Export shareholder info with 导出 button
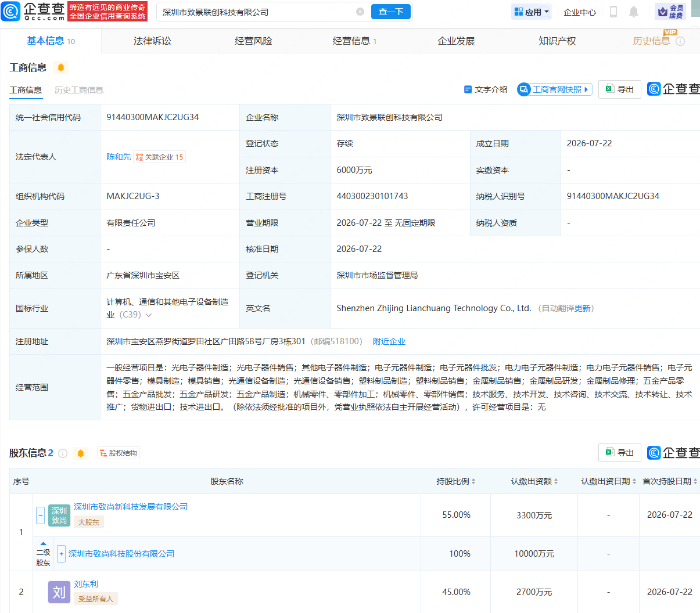The width and height of the screenshot is (700, 613). point(620,453)
